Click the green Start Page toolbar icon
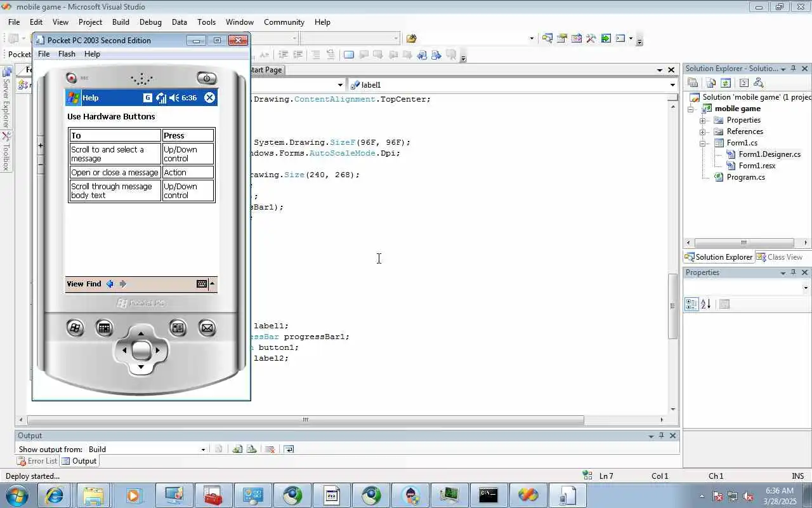Viewport: 812px width, 508px height. click(x=606, y=38)
